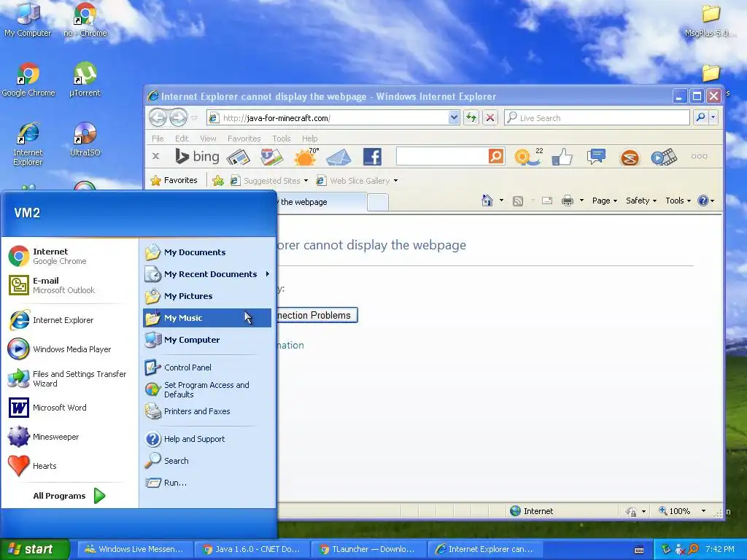Open the IE Tools menu in menu bar
Viewport: 747px width, 560px height.
[x=282, y=139]
